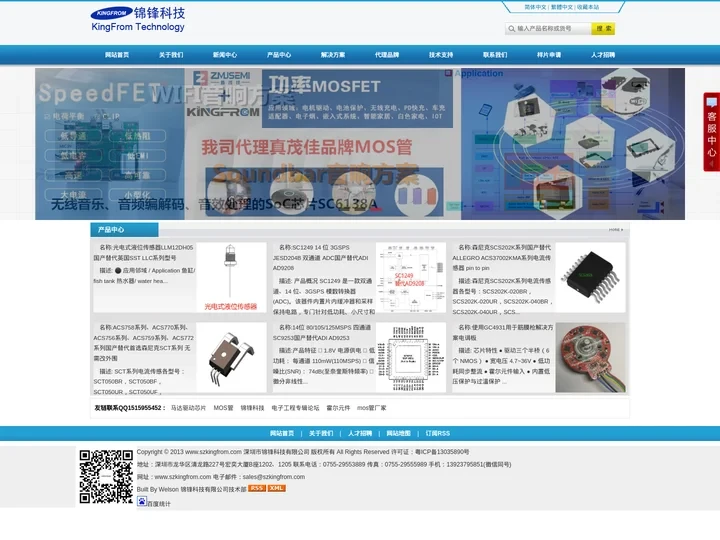Image resolution: width=720 pixels, height=540 pixels.
Task: Click friend link 电子工程专辑论坛
Action: click(295, 408)
